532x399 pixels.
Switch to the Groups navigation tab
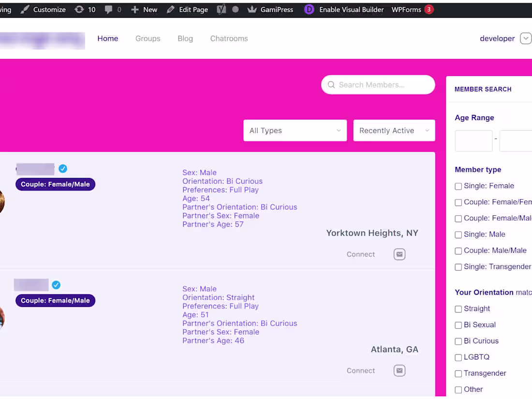coord(148,38)
